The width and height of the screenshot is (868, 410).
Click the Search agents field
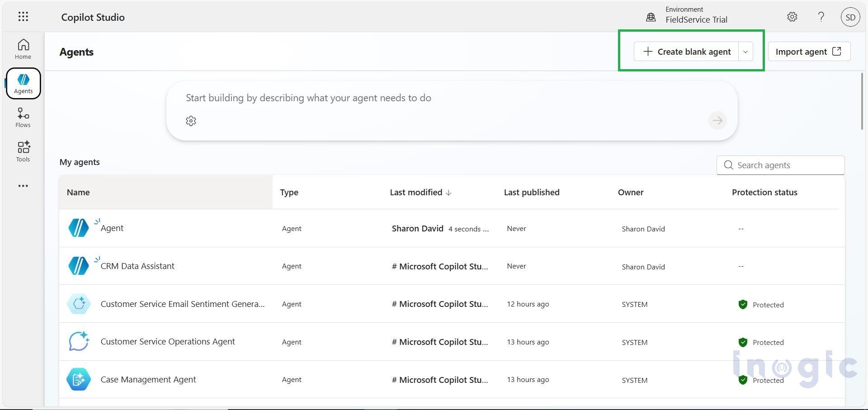780,165
